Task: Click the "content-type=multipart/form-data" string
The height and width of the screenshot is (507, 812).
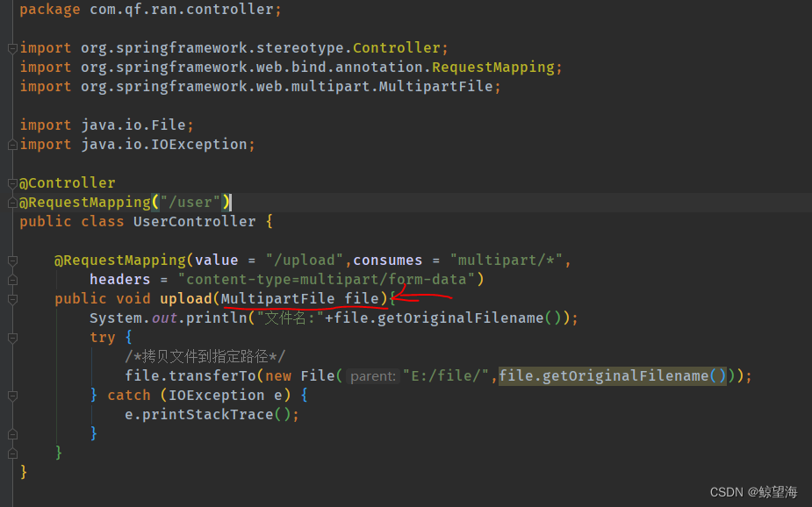Action: pos(327,279)
